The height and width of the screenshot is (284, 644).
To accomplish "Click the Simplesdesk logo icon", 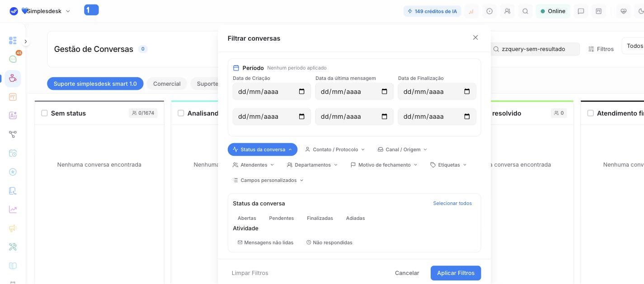I will coord(14,11).
